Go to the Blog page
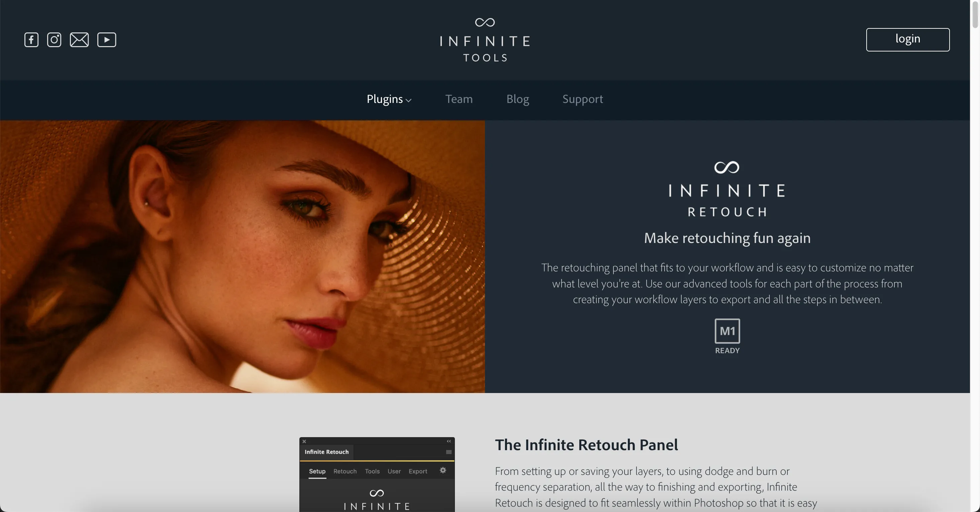The image size is (980, 512). pos(517,99)
